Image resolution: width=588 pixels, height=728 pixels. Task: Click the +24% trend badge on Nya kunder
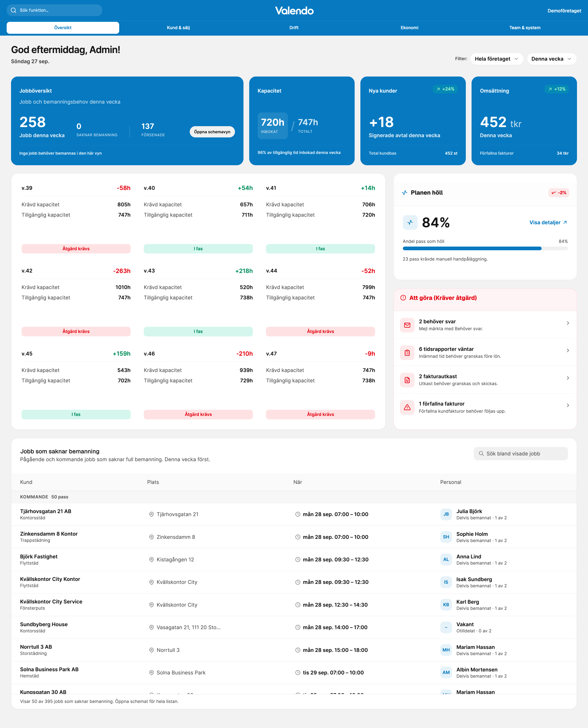tap(445, 89)
